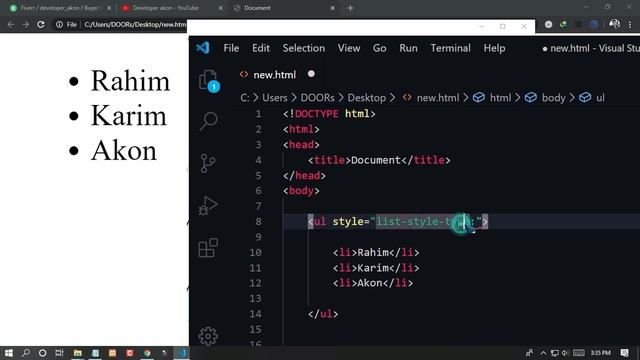Click the unsaved dot on new.html tab
Viewport: 640px width, 360px height.
click(311, 74)
